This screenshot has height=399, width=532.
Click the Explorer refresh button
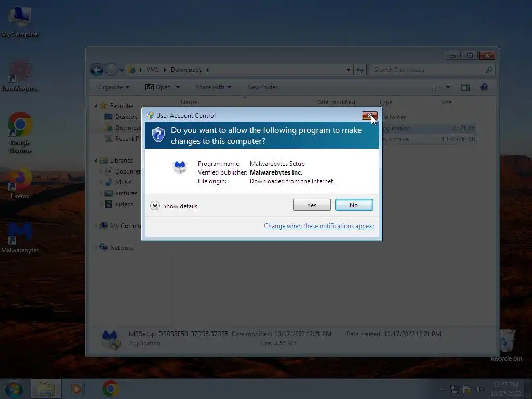[x=360, y=70]
